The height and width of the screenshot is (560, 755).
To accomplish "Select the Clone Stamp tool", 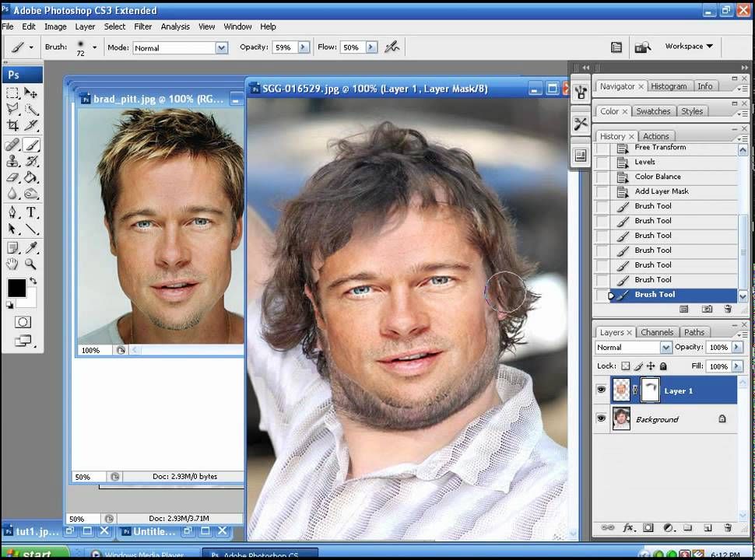I will [x=12, y=161].
